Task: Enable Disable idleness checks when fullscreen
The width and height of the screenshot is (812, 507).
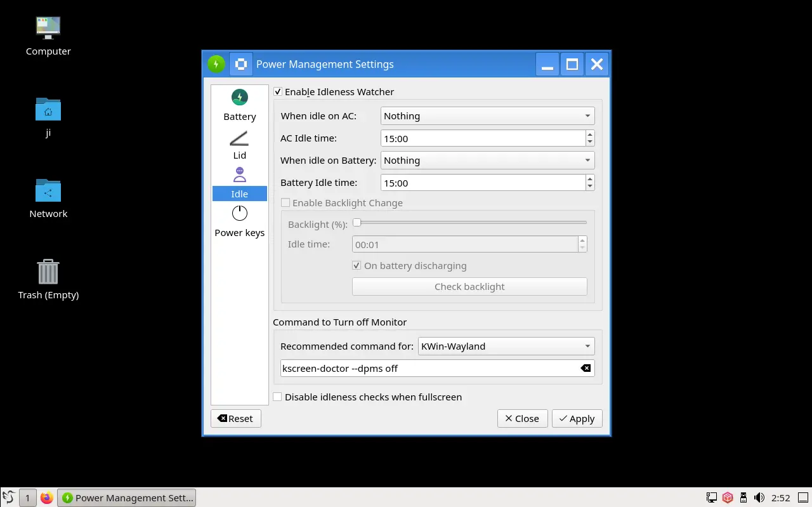Action: tap(278, 397)
